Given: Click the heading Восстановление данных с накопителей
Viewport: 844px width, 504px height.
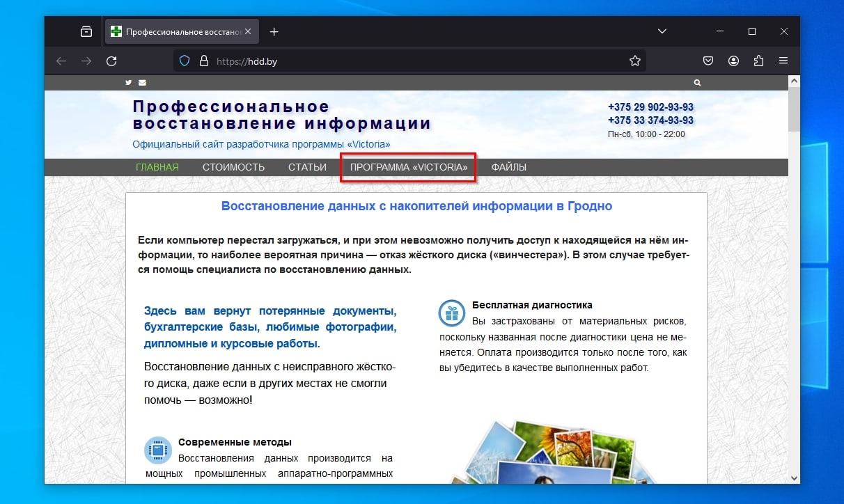Looking at the screenshot, I should point(416,206).
